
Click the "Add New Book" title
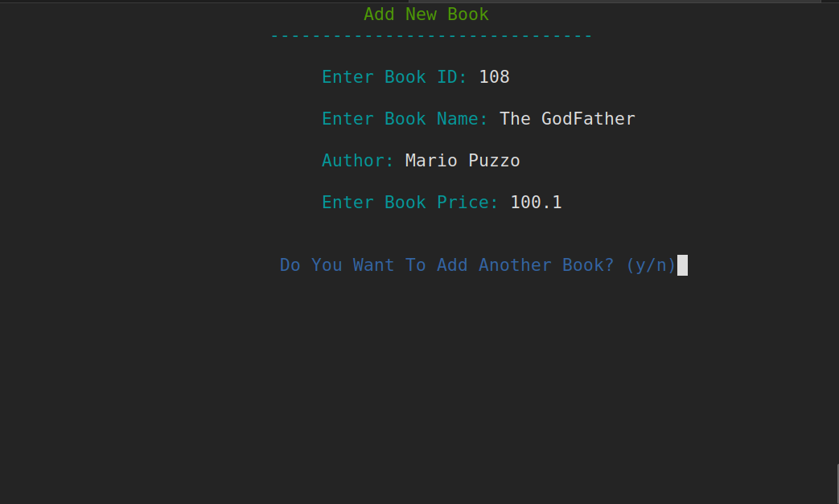click(426, 14)
